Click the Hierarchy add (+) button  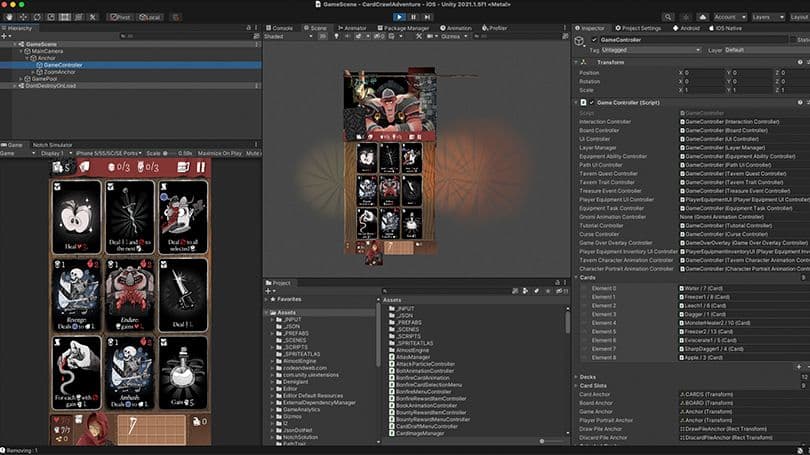coord(5,36)
